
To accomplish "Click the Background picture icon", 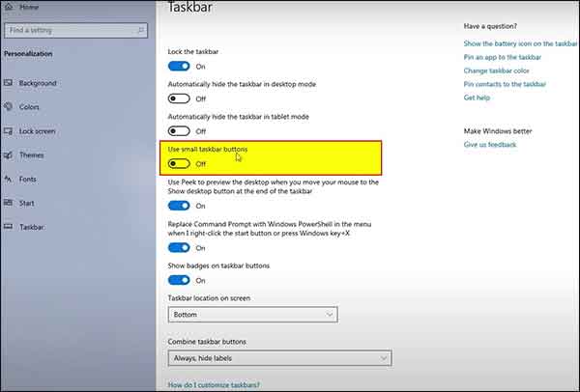I will point(8,83).
